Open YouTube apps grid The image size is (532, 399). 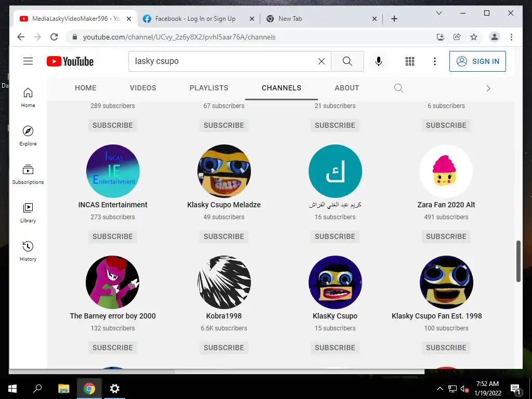[x=410, y=61]
